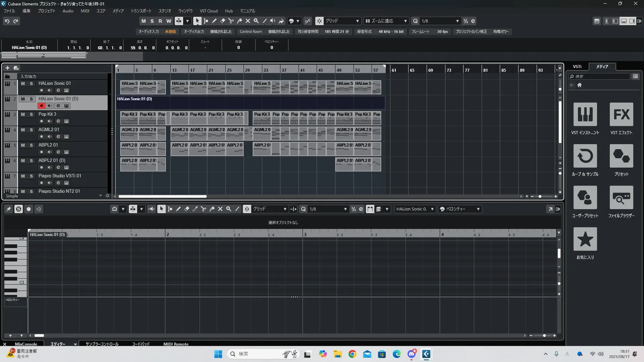
Task: Open the Favorites star tile
Action: click(585, 239)
